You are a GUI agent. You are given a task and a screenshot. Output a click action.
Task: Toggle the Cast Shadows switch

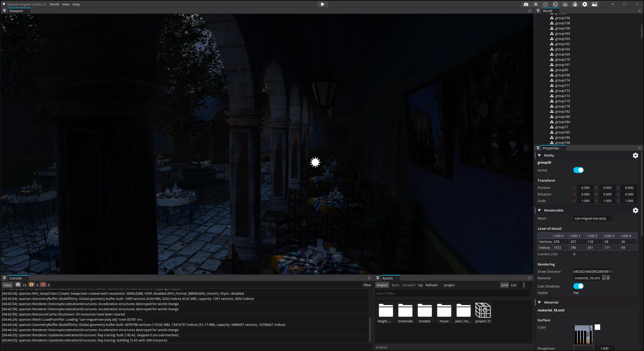(578, 286)
